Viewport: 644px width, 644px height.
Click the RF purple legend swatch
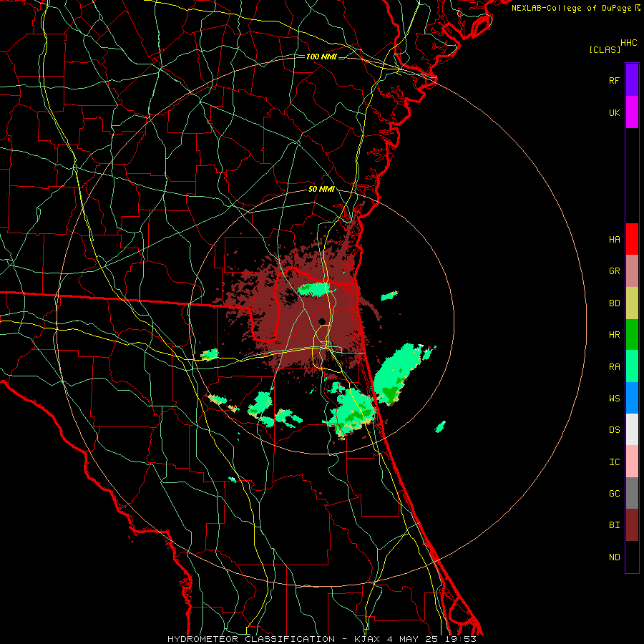click(632, 80)
